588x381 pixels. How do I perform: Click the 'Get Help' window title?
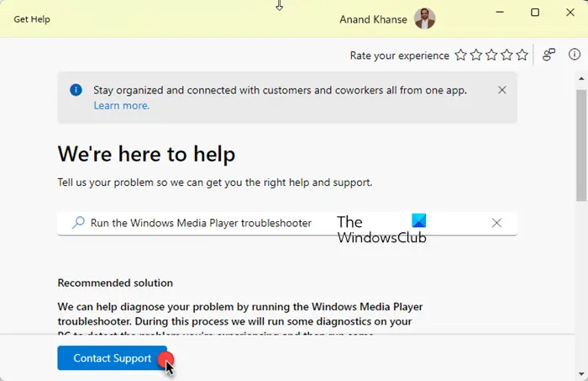click(x=32, y=19)
